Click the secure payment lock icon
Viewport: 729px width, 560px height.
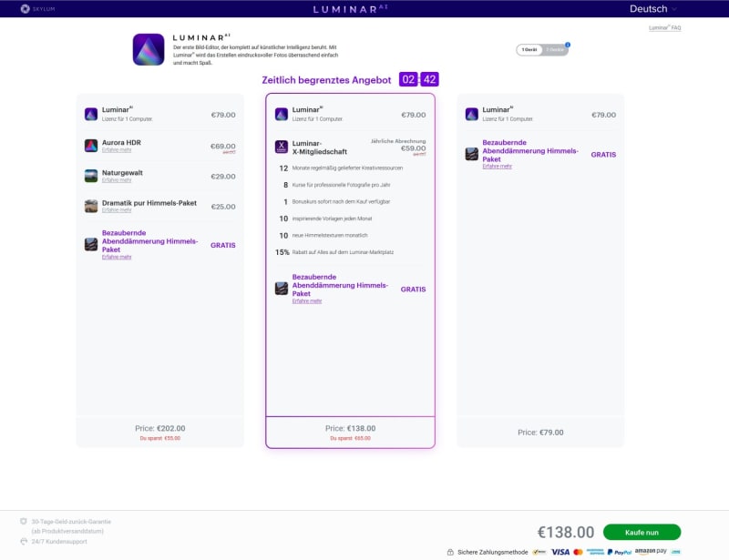click(450, 552)
